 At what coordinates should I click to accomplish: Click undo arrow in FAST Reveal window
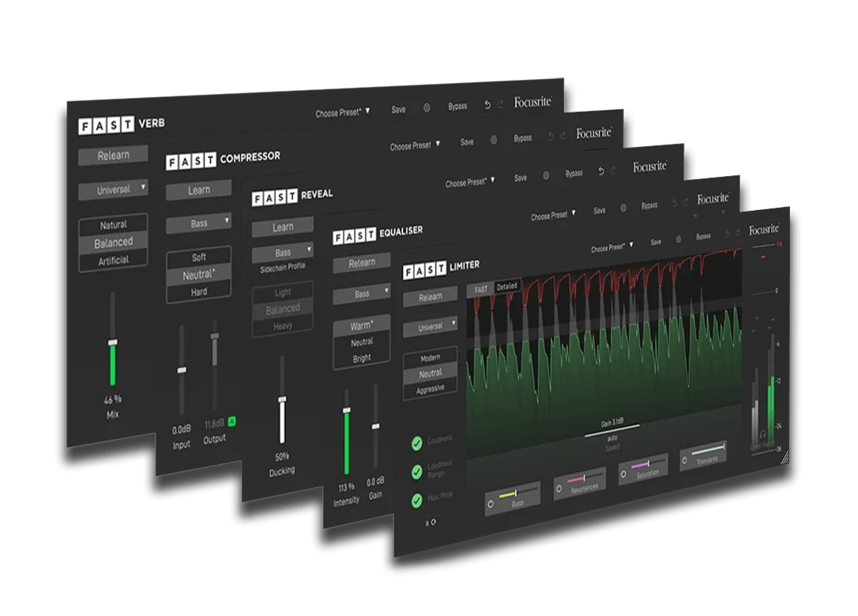(x=600, y=171)
